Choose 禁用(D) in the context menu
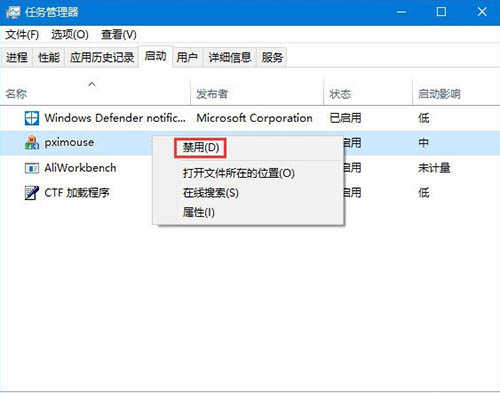 tap(201, 147)
